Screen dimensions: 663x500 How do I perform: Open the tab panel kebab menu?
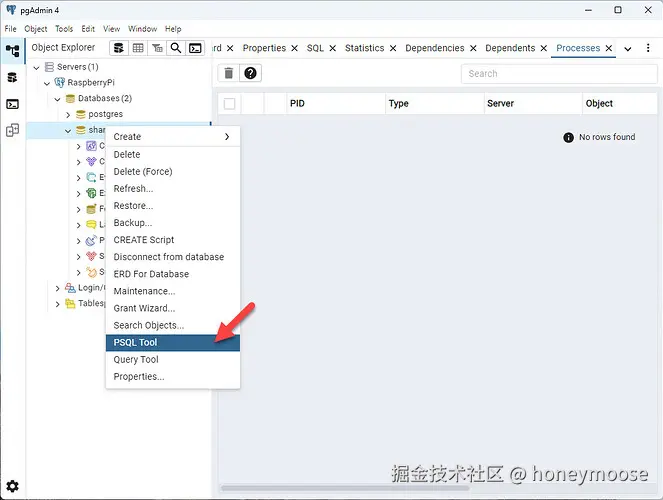coord(648,48)
